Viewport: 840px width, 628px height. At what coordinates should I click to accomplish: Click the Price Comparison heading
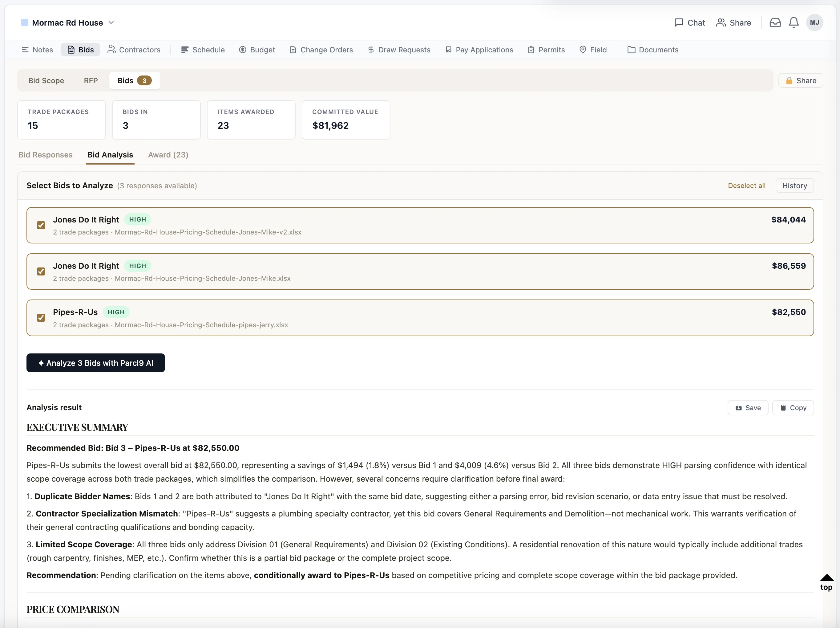tap(73, 609)
